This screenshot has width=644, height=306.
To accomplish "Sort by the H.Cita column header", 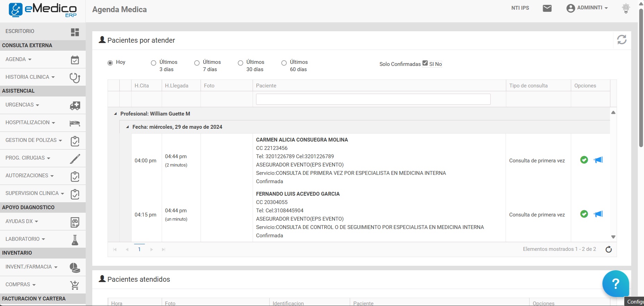I will (142, 86).
